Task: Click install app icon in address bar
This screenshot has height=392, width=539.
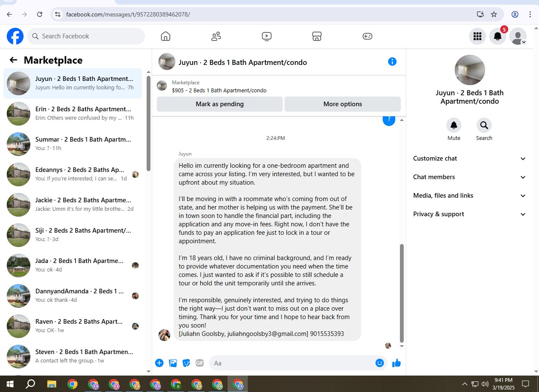Action: click(480, 14)
